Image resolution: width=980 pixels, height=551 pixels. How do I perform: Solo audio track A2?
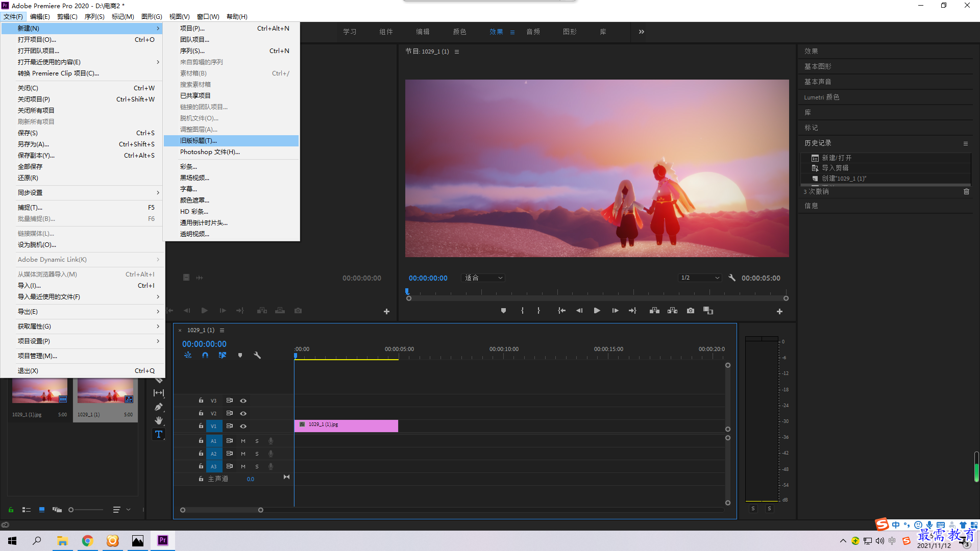tap(257, 454)
